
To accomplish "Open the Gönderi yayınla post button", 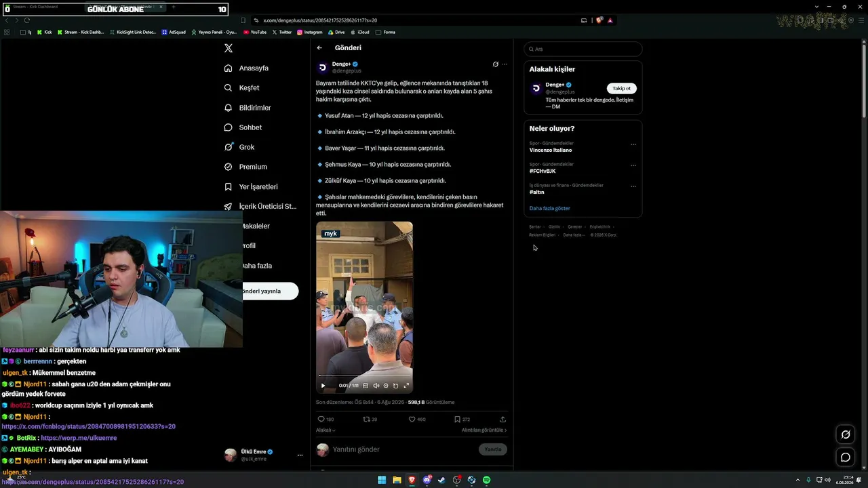I will click(x=270, y=291).
